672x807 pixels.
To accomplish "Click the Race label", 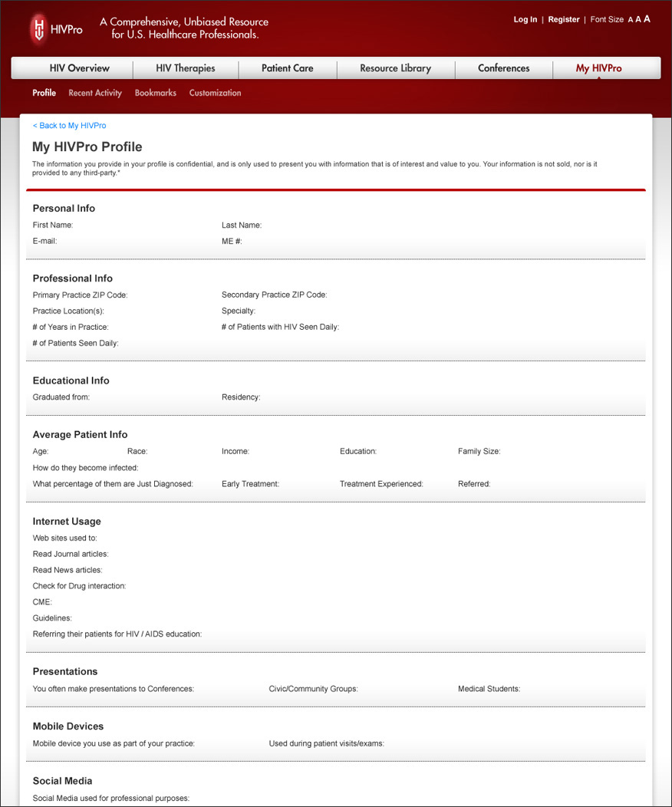I will tap(137, 451).
